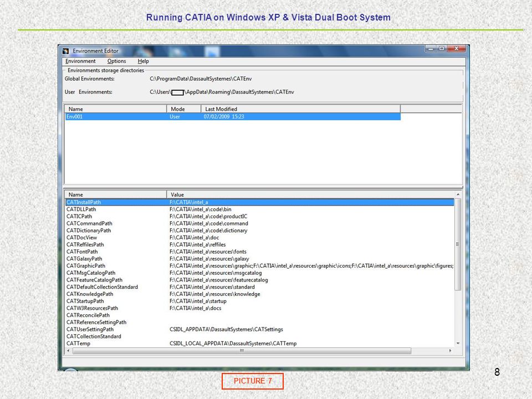Maximize the Environment Editor window
532x399 pixels.
(x=442, y=49)
